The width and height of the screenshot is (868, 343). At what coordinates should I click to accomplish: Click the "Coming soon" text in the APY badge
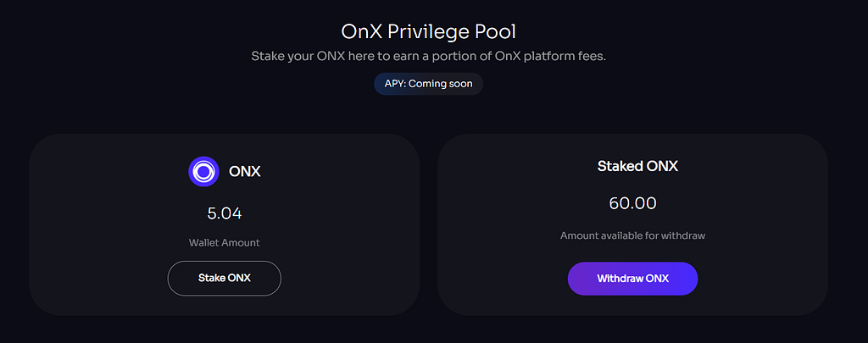pyautogui.click(x=442, y=84)
